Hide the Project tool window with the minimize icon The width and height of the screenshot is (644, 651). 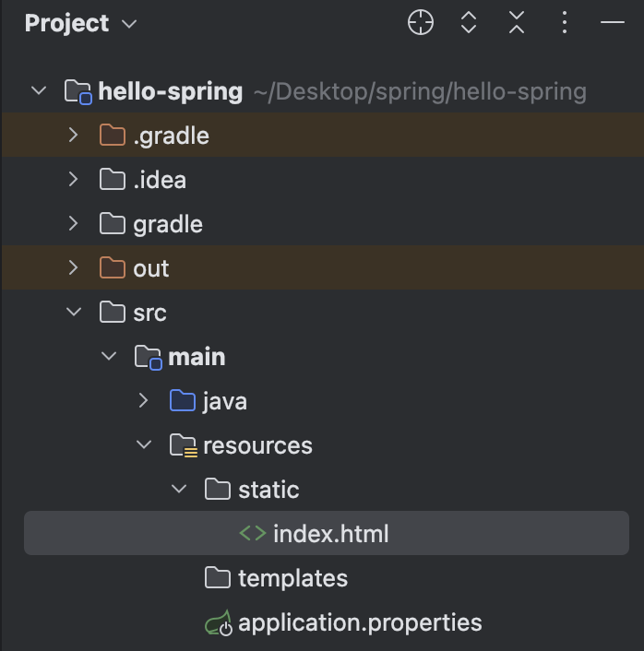pyautogui.click(x=613, y=23)
